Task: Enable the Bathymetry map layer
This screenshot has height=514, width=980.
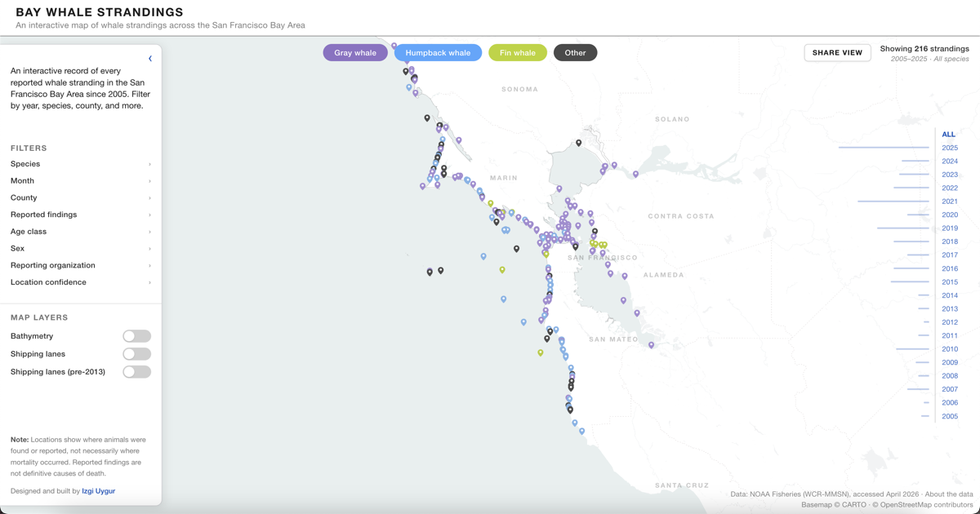Action: (136, 335)
